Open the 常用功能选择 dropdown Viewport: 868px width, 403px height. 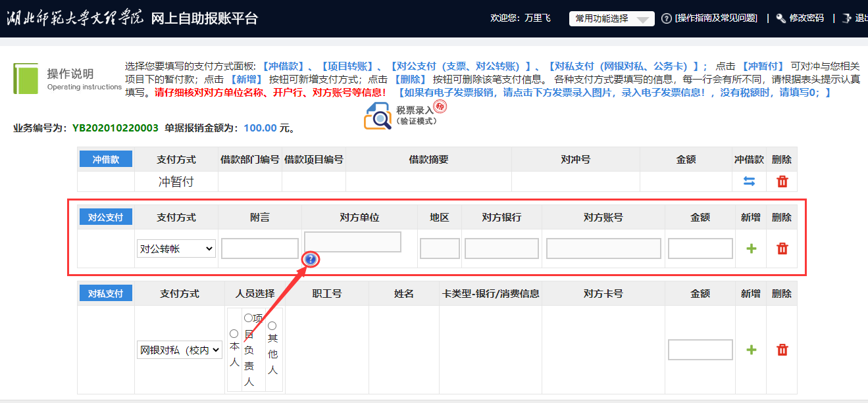[x=611, y=18]
